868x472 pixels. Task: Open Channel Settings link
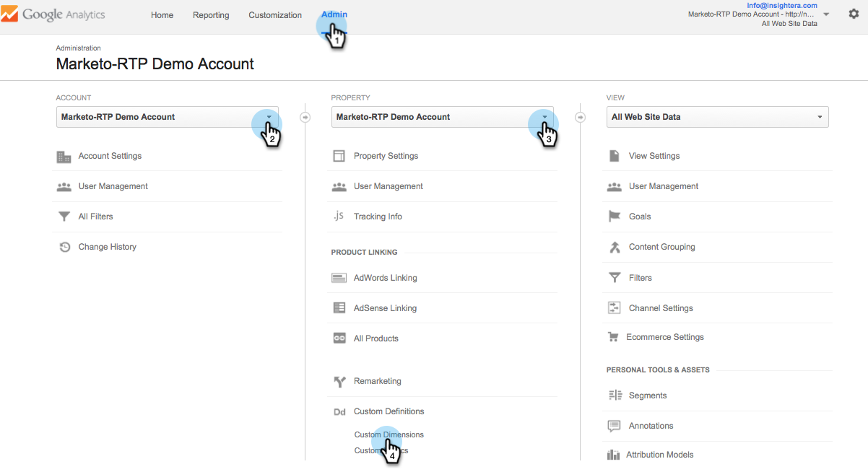coord(661,308)
